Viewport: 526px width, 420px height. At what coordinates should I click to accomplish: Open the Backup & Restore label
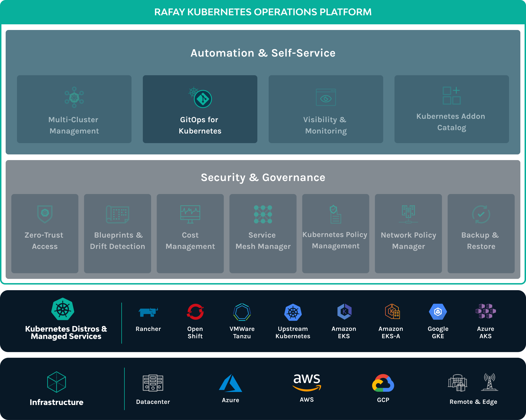[480, 241]
